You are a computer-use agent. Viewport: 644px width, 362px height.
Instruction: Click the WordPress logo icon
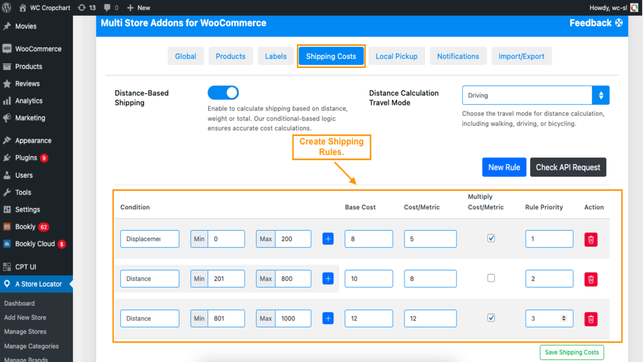[6, 8]
